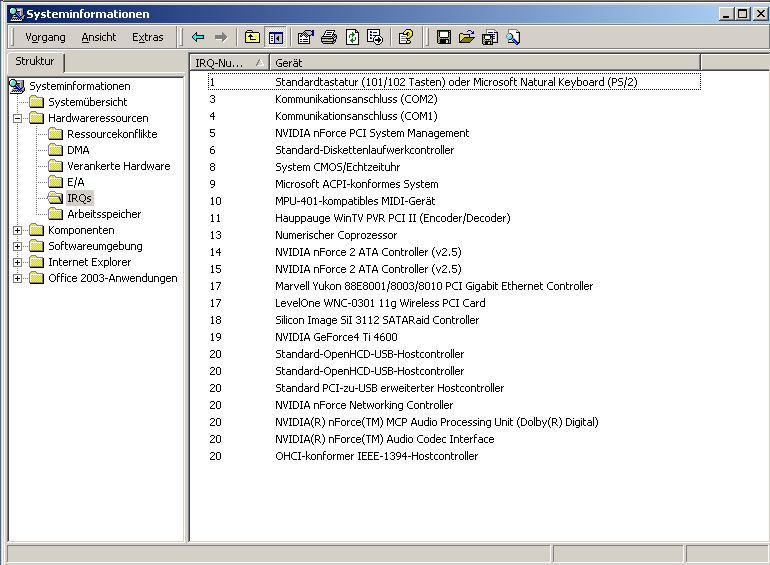Select the E/A tree item
Image resolution: width=770 pixels, height=565 pixels.
pyautogui.click(x=76, y=182)
